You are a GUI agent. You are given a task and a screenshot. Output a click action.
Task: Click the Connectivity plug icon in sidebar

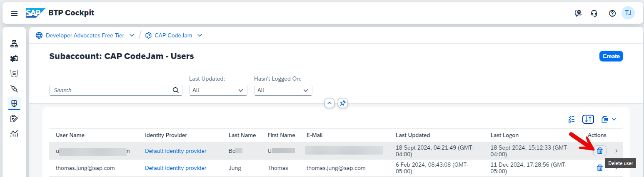[x=14, y=88]
